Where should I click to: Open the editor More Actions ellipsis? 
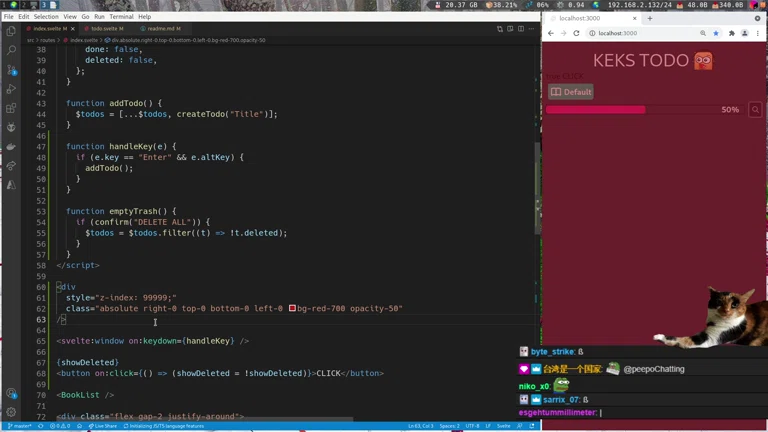click(x=531, y=29)
